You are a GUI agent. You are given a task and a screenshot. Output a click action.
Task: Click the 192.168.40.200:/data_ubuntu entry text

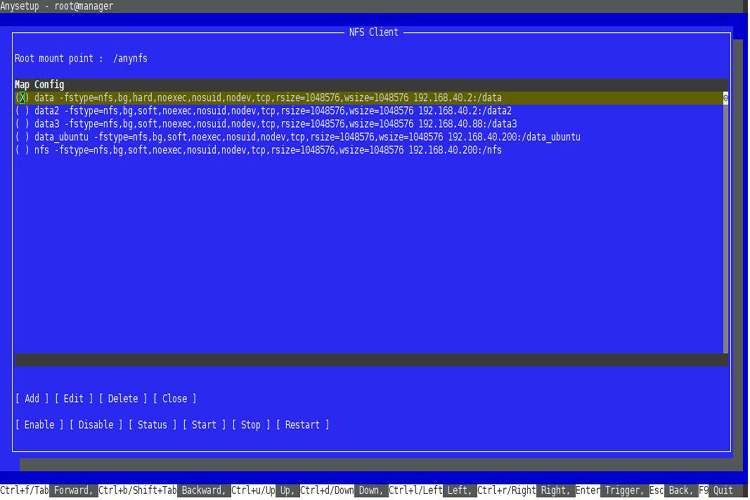click(x=514, y=137)
